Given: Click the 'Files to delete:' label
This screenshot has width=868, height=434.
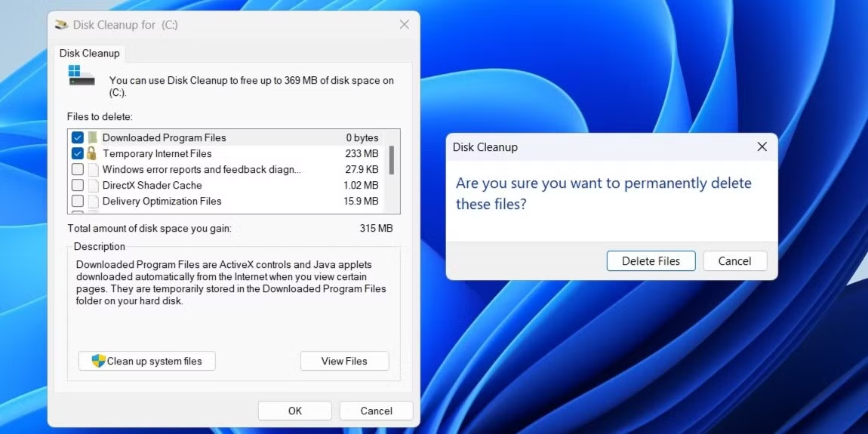Looking at the screenshot, I should tap(100, 117).
